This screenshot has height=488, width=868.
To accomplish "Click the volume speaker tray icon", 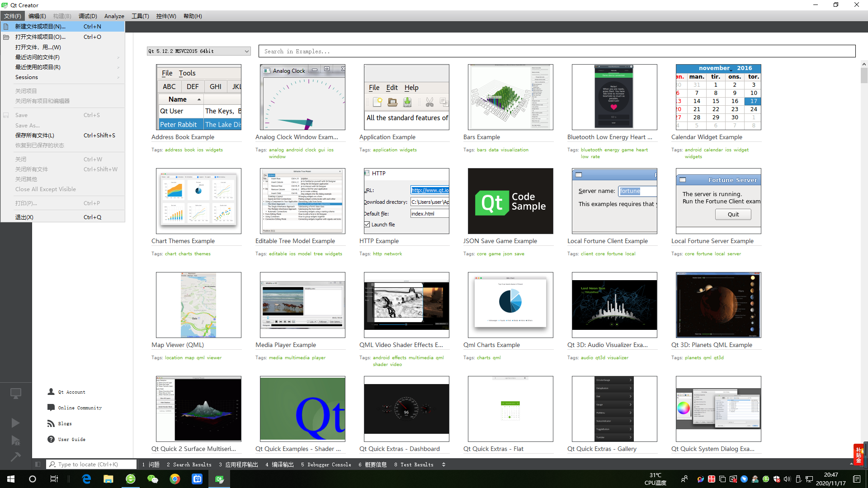I will (x=787, y=479).
